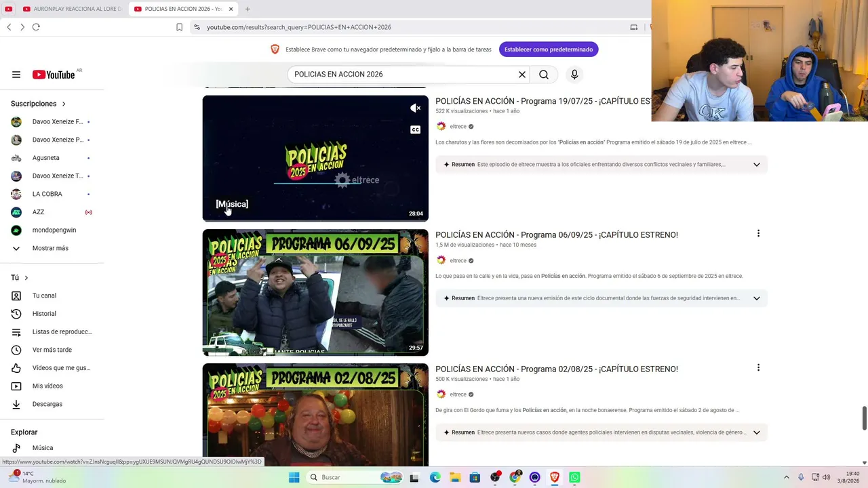Open Ver más tarde
868x488 pixels.
coord(52,350)
